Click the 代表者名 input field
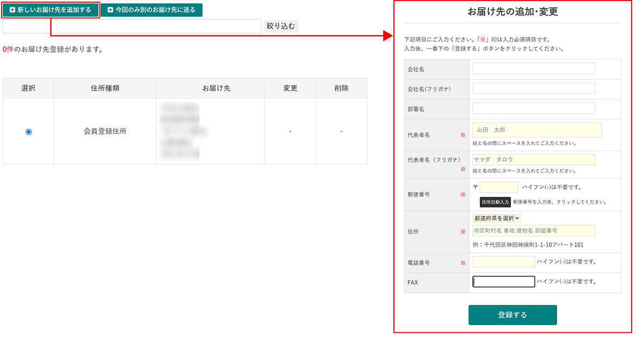 pyautogui.click(x=537, y=130)
